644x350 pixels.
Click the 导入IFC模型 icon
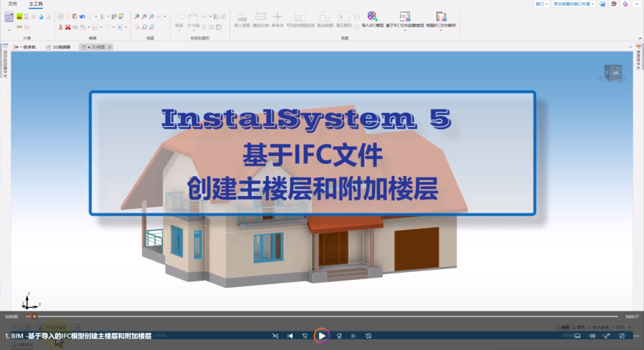pos(371,16)
